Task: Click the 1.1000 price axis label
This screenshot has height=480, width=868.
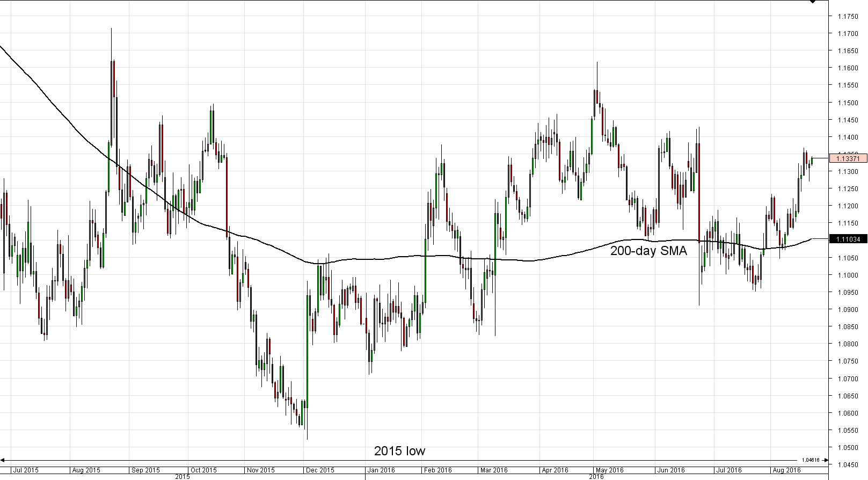Action: click(x=848, y=275)
